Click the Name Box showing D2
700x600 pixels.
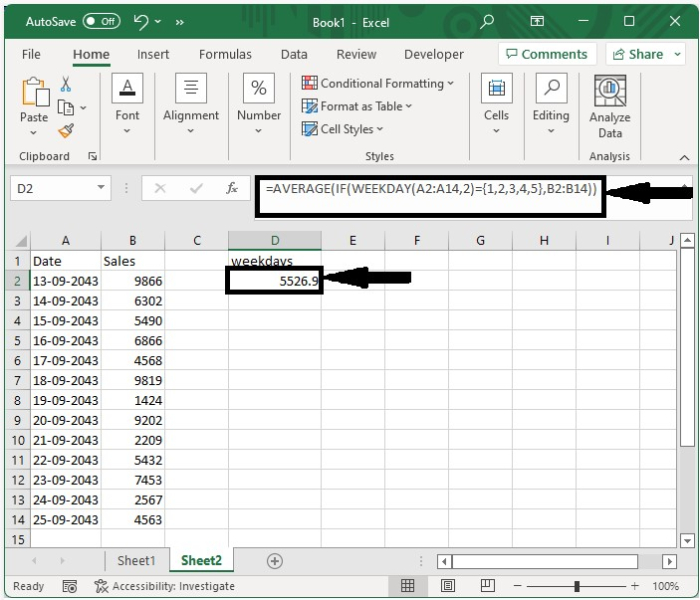tap(52, 188)
